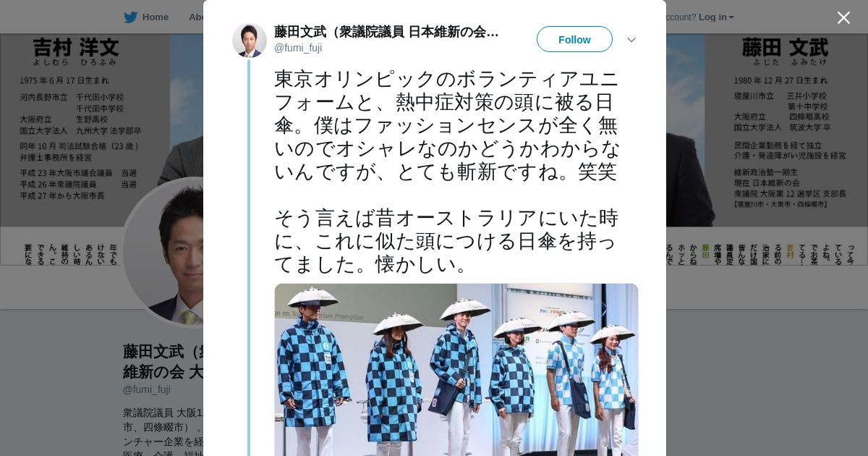The width and height of the screenshot is (868, 456).
Task: Click the second paragraph about オーストラリア
Action: tap(447, 241)
